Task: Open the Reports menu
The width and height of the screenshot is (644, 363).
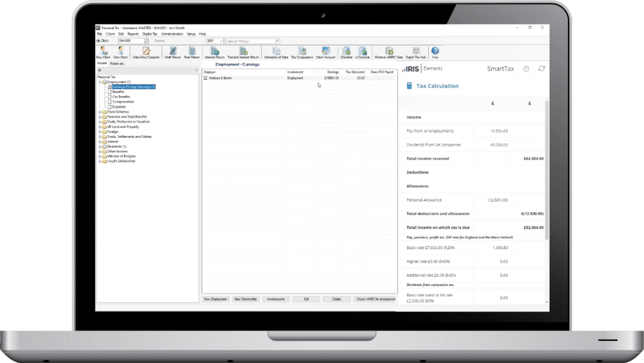Action: tap(133, 34)
